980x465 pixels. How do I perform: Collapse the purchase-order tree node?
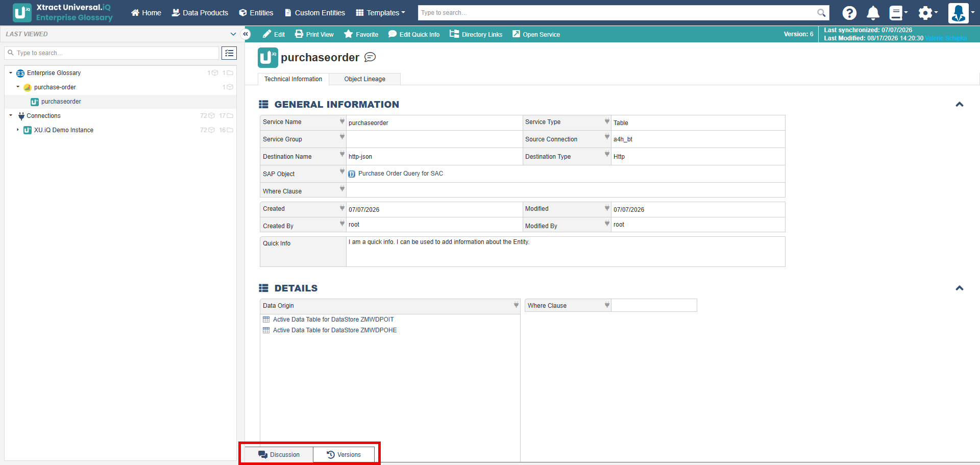pos(18,87)
